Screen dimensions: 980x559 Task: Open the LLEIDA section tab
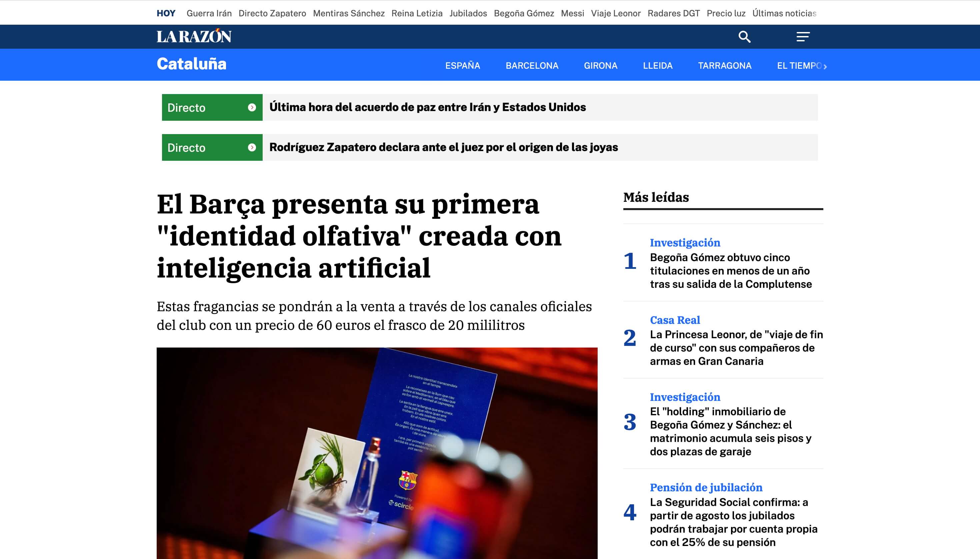coord(658,66)
